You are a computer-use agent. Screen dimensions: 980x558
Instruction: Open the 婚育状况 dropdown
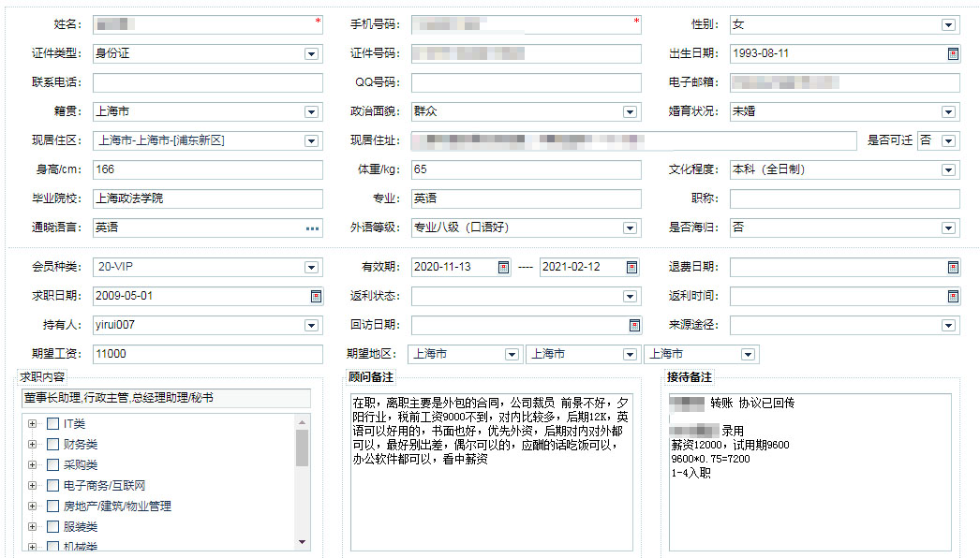tap(949, 111)
